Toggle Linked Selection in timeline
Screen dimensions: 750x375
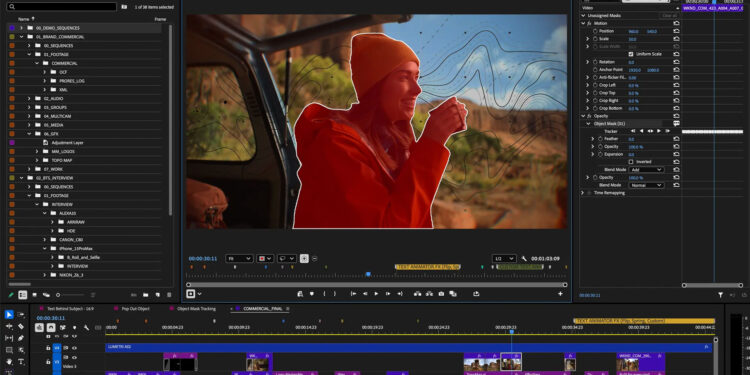63,328
